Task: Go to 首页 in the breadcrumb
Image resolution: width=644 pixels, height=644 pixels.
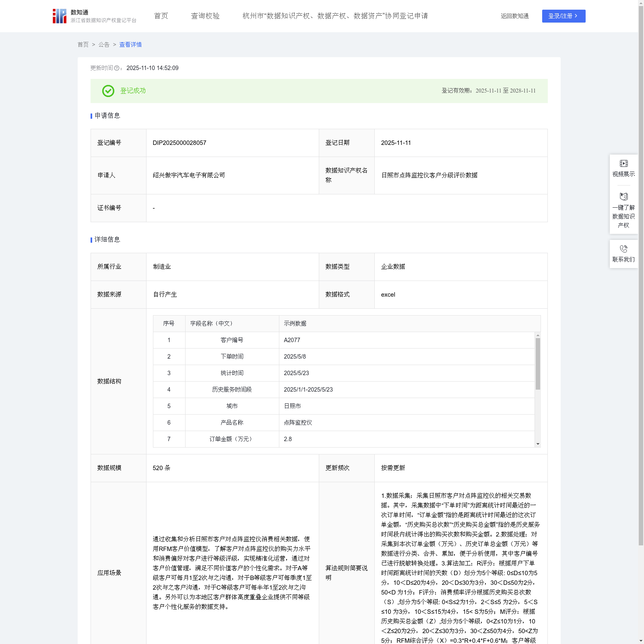Action: 83,45
